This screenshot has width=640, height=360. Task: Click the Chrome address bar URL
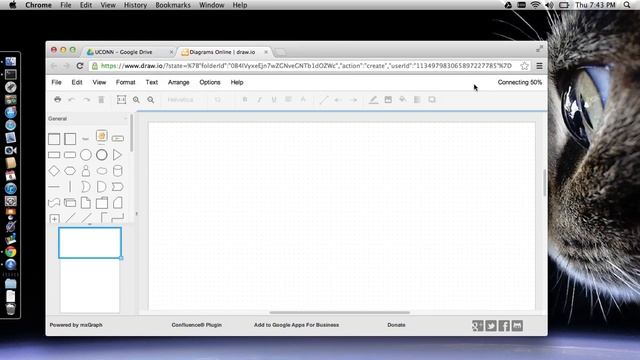[x=306, y=66]
